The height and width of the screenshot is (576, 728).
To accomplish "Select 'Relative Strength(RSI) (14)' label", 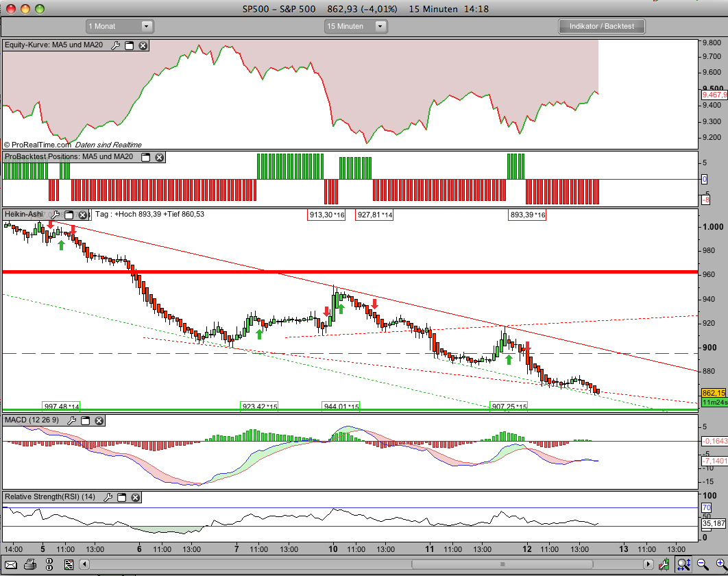I will point(50,497).
